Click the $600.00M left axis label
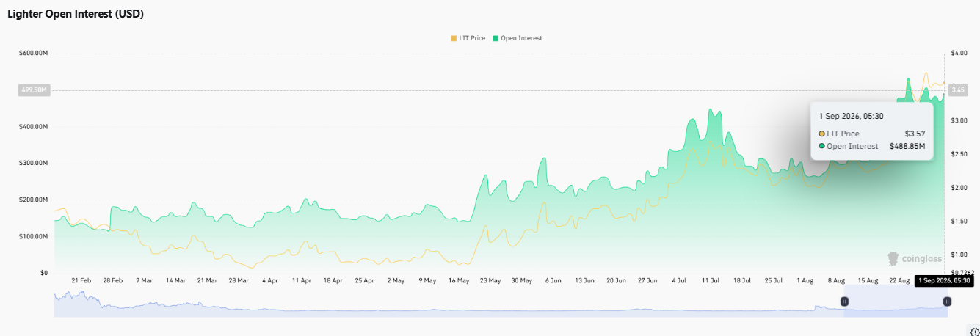This screenshot has width=980, height=336. 33,53
